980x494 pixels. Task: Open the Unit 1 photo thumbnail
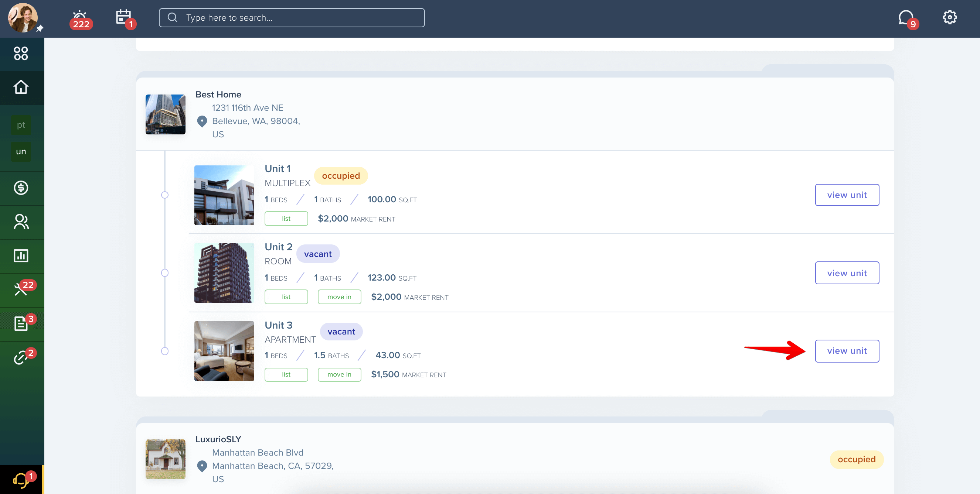coord(224,195)
